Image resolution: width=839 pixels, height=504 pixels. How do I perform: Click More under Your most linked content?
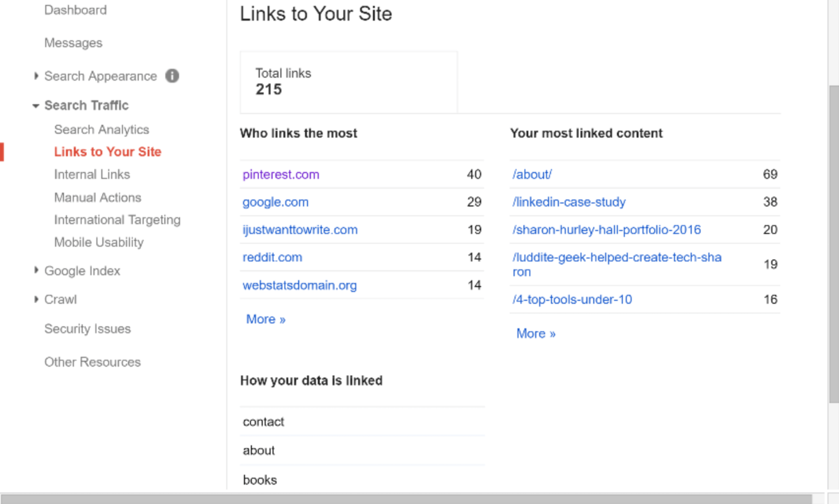pyautogui.click(x=536, y=334)
